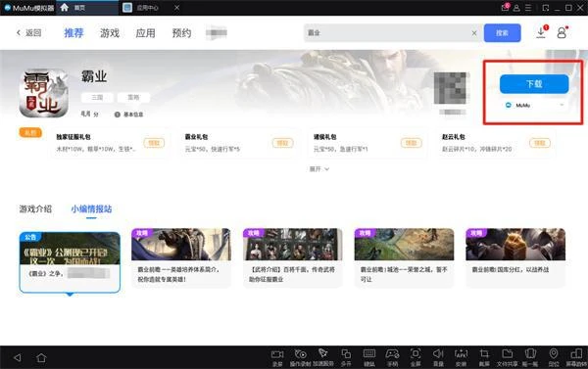
Task: Clear the search box with X icon
Action: click(474, 33)
